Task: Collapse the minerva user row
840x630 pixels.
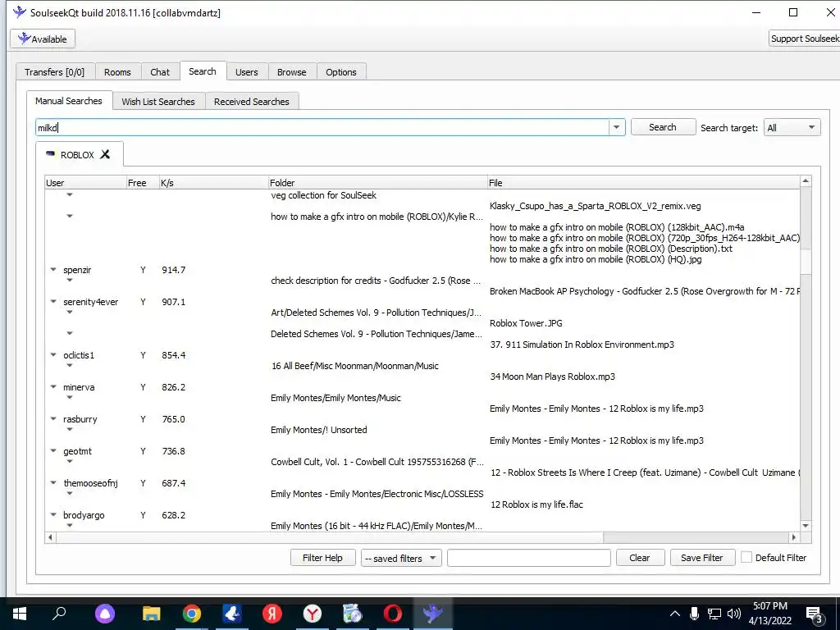Action: [53, 387]
